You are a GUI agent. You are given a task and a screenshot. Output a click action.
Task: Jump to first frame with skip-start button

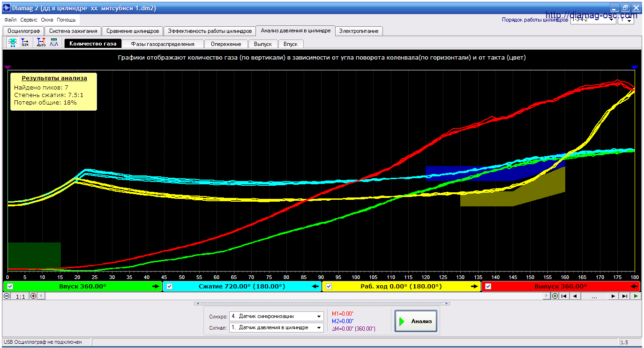point(564,296)
